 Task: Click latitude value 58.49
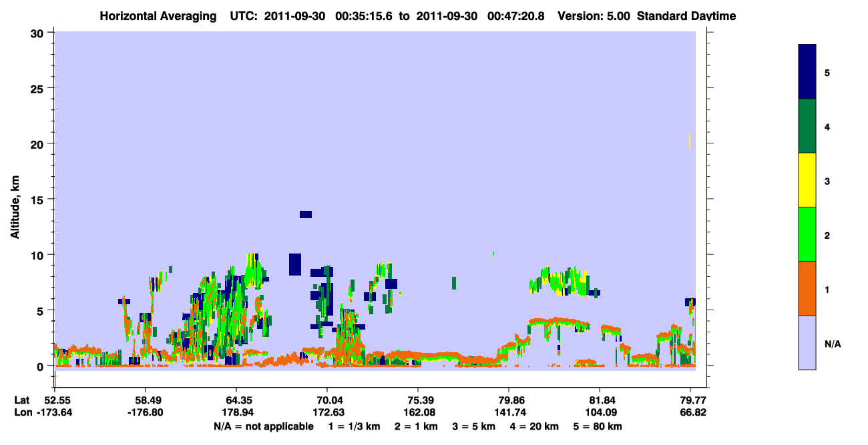click(146, 400)
